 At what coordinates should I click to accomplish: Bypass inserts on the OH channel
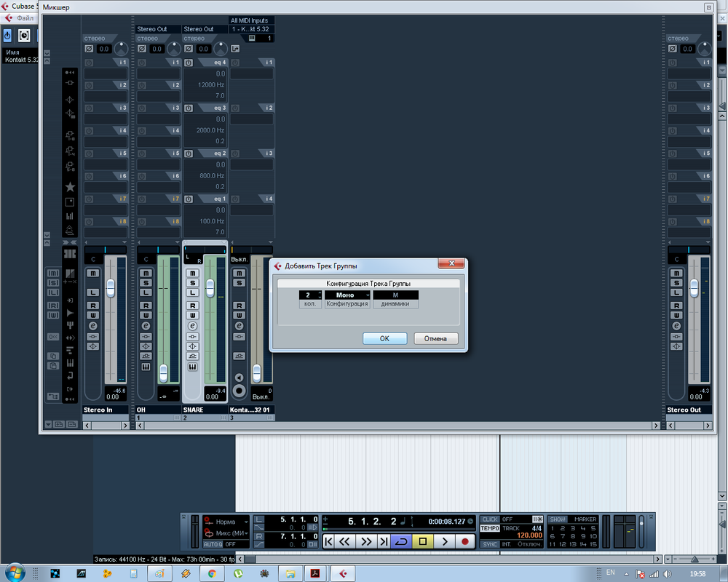pyautogui.click(x=146, y=337)
